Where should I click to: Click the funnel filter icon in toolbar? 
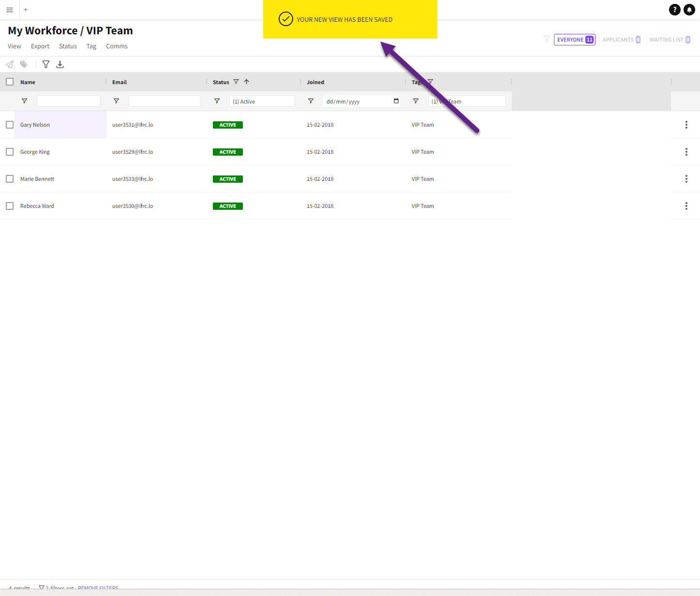[x=46, y=64]
